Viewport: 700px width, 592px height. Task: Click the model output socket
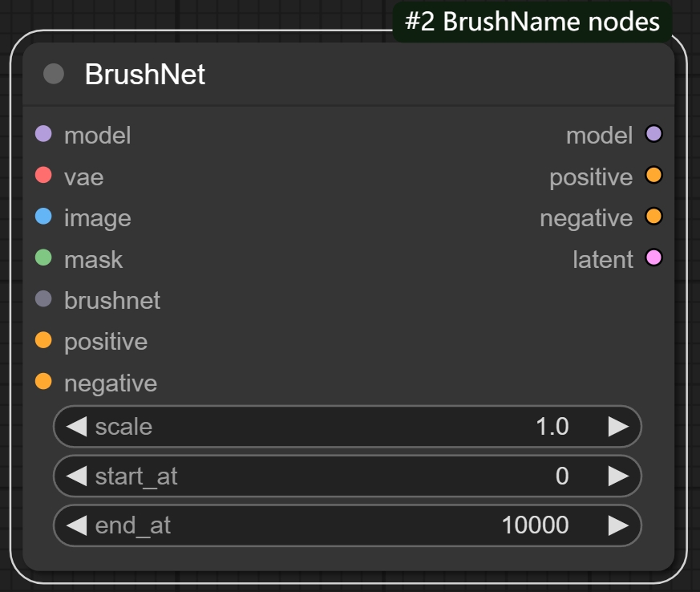coord(653,134)
